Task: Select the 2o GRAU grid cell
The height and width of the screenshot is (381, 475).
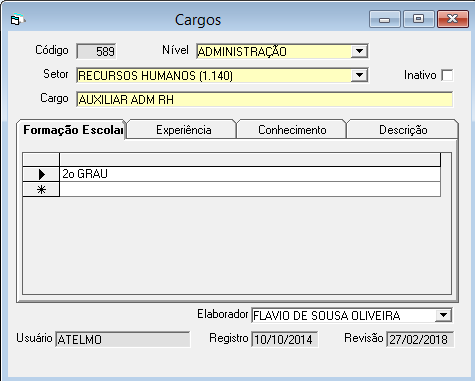Action: point(250,174)
